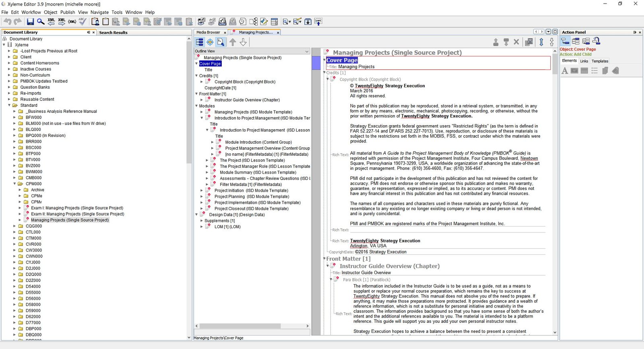Collapse the CPM000 folder
Screen dimensions: 644x349
tap(14, 184)
